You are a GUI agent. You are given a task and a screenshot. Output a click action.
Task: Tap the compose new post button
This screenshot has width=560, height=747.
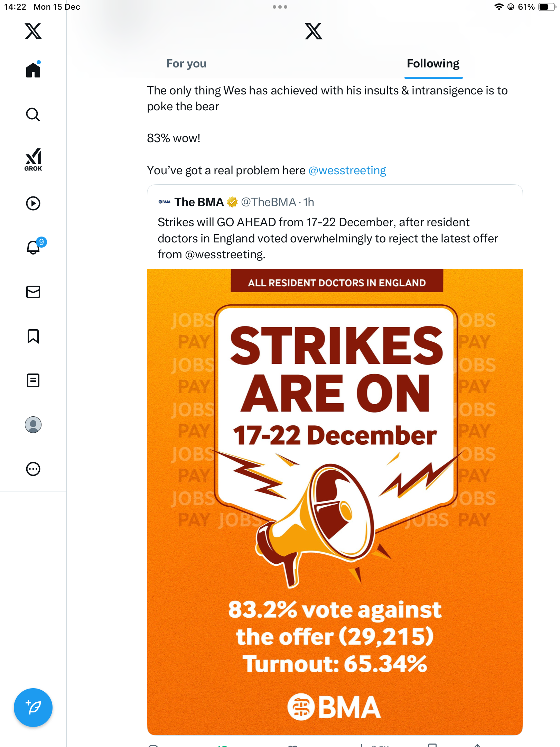pyautogui.click(x=33, y=708)
